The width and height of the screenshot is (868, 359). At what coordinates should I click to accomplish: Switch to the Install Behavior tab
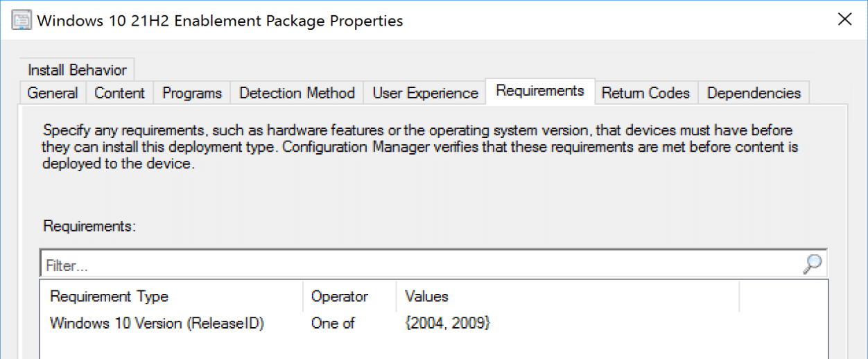point(77,70)
